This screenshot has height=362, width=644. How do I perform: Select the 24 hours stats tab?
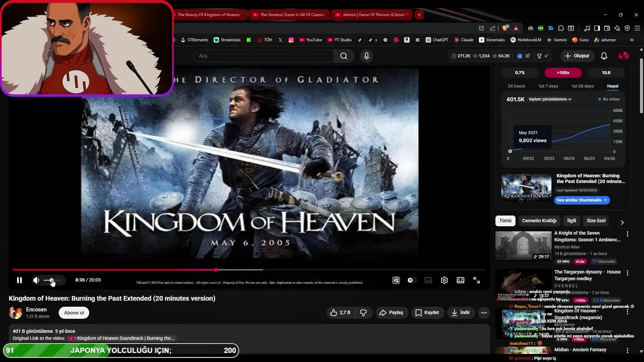click(516, 86)
